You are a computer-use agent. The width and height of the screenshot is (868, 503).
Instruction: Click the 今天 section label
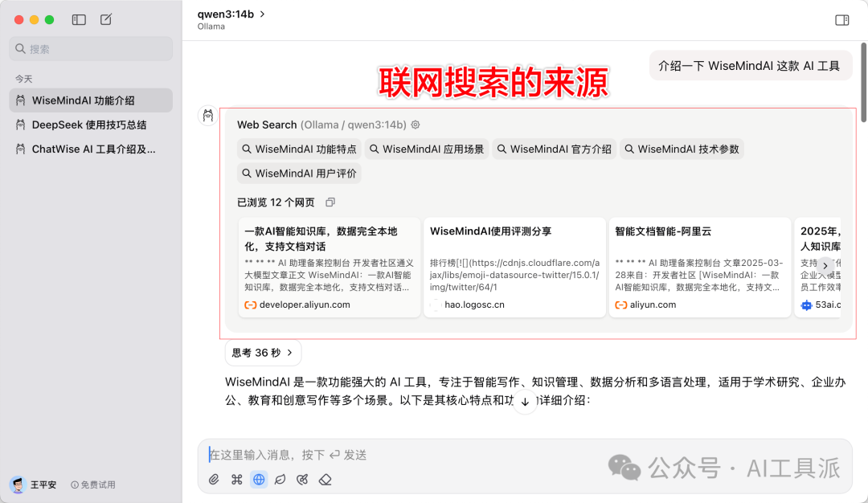(x=24, y=79)
